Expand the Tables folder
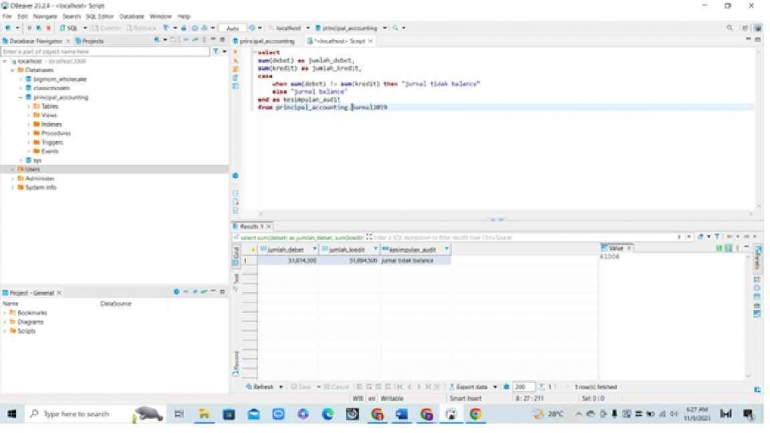 29,106
